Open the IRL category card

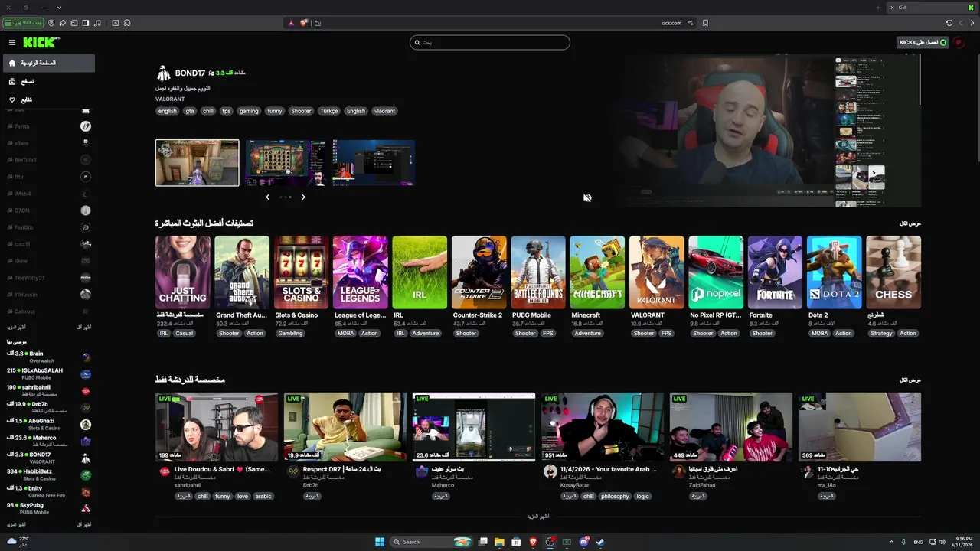tap(420, 272)
